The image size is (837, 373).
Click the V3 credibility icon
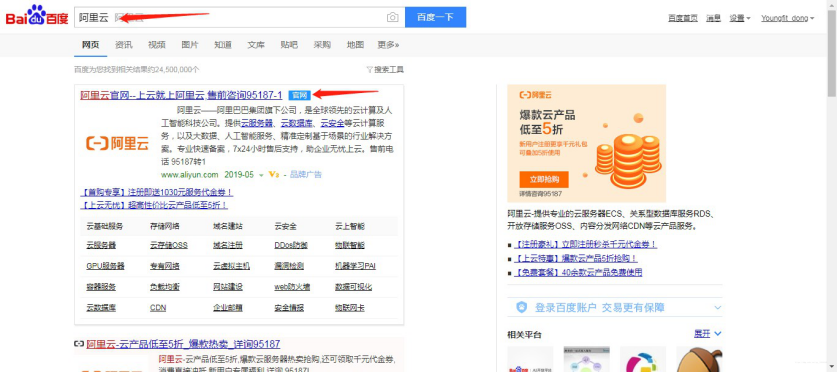[x=274, y=174]
